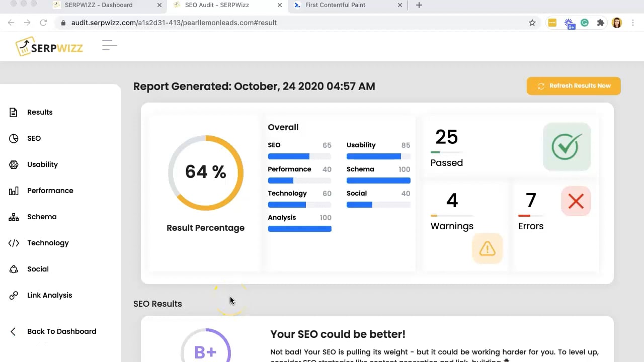This screenshot has width=644, height=362.
Task: Click the green Passed checkmark icon
Action: click(x=567, y=146)
